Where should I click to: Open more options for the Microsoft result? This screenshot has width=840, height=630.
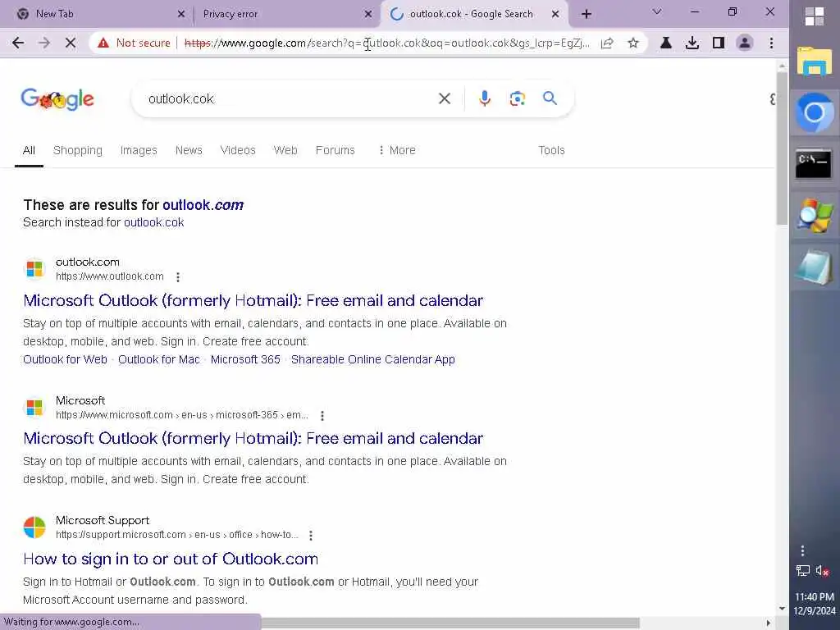(x=322, y=415)
